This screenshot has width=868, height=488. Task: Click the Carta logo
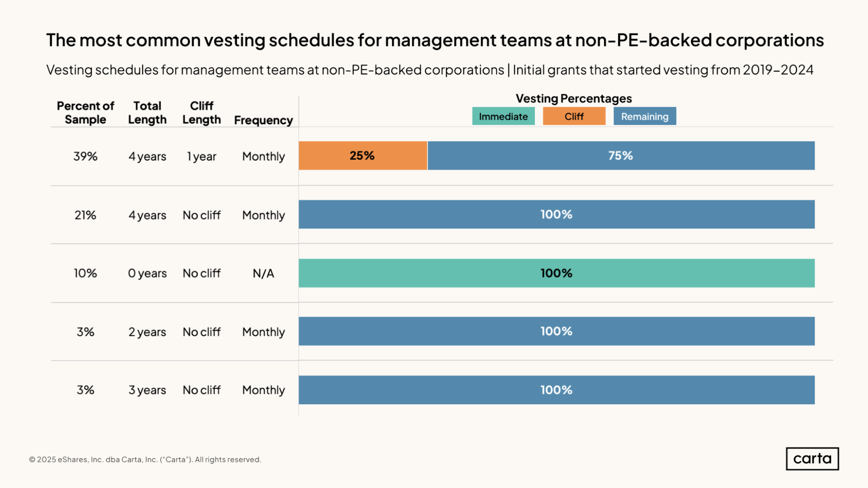pyautogui.click(x=812, y=459)
